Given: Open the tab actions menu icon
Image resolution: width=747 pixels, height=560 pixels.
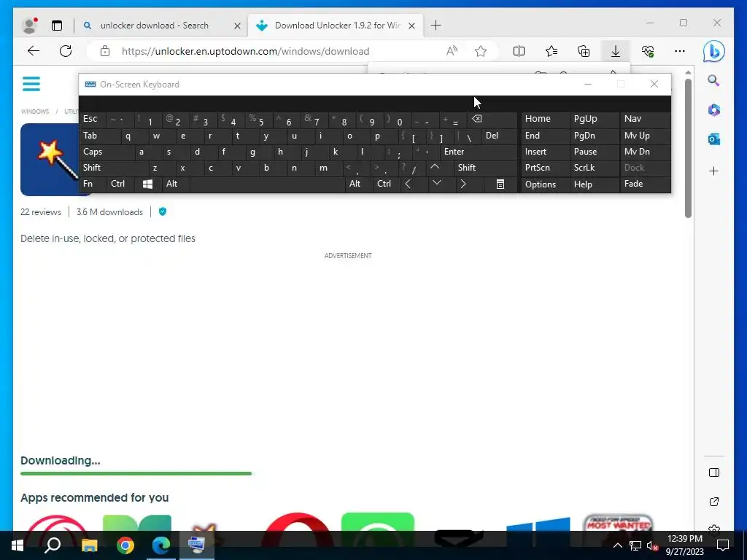Looking at the screenshot, I should point(57,26).
